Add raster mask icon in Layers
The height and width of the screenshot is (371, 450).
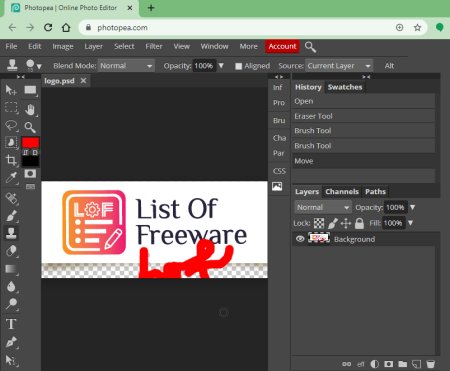click(x=388, y=364)
